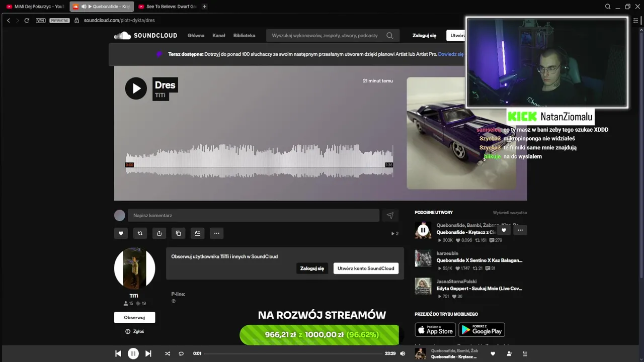
Task: Repost the Dres track
Action: pyautogui.click(x=140, y=233)
